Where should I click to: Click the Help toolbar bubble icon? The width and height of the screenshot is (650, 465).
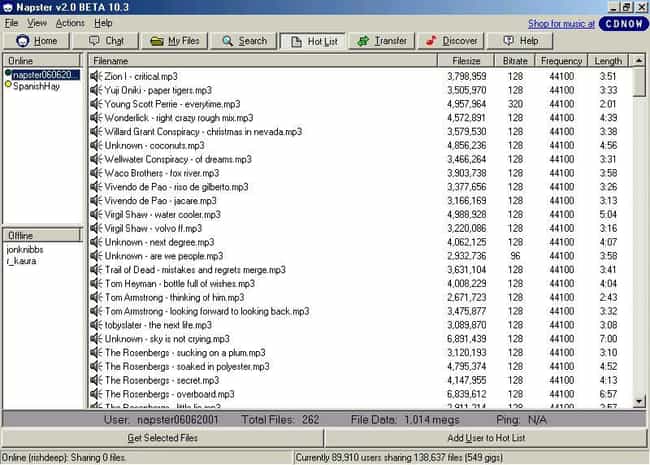[x=508, y=41]
